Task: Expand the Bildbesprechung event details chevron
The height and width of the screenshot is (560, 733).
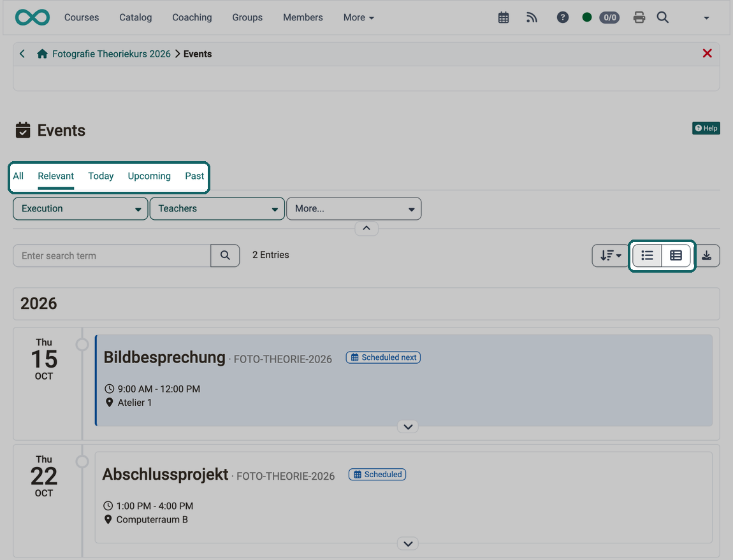Action: (408, 427)
